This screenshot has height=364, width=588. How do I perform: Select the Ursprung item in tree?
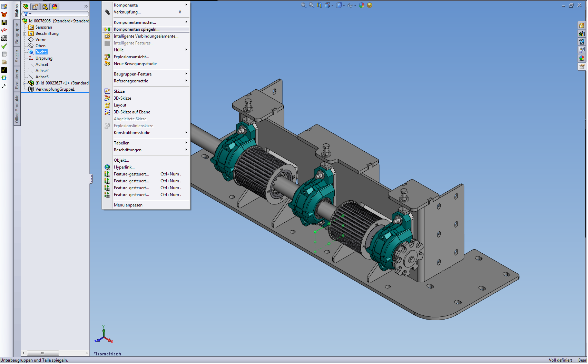(x=44, y=58)
